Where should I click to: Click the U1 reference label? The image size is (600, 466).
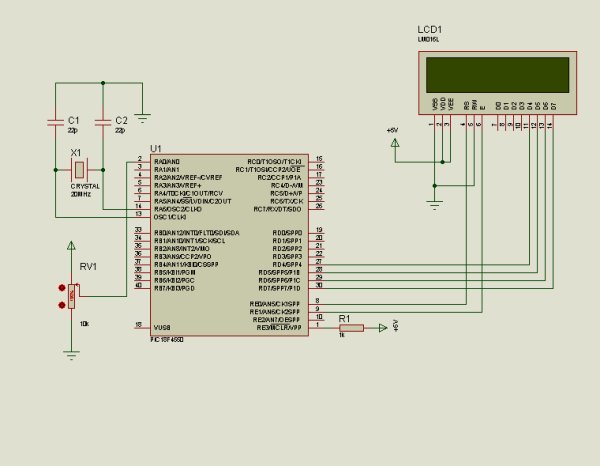(x=156, y=148)
